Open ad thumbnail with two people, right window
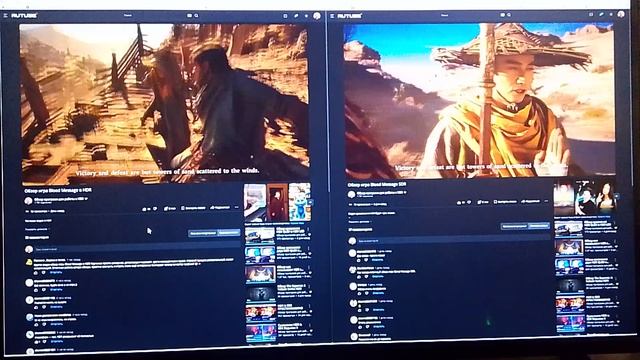Image resolution: width=640 pixels, height=360 pixels. pos(596,197)
